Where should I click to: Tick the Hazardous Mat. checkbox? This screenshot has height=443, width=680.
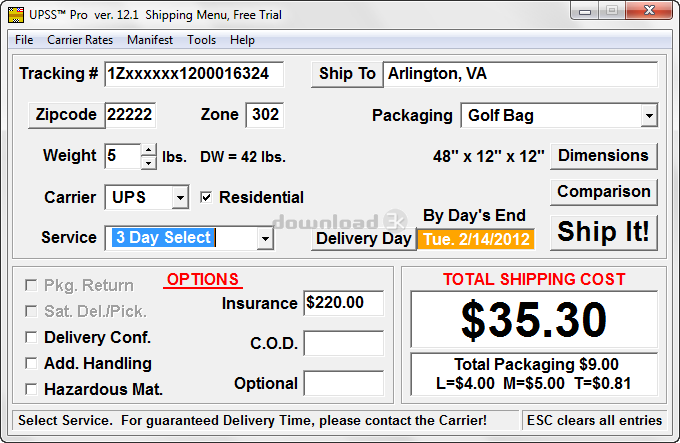(31, 389)
